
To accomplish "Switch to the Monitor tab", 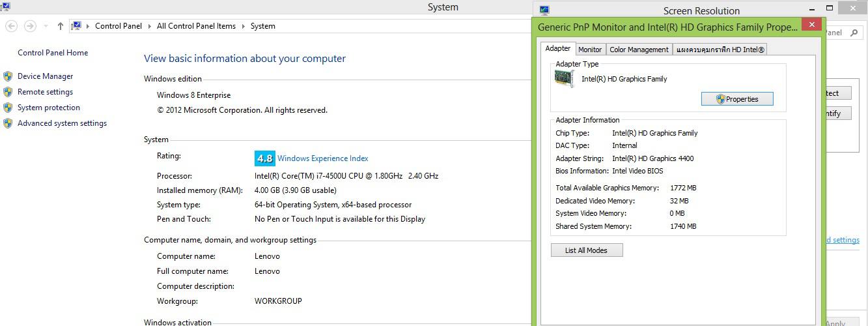I will click(590, 50).
